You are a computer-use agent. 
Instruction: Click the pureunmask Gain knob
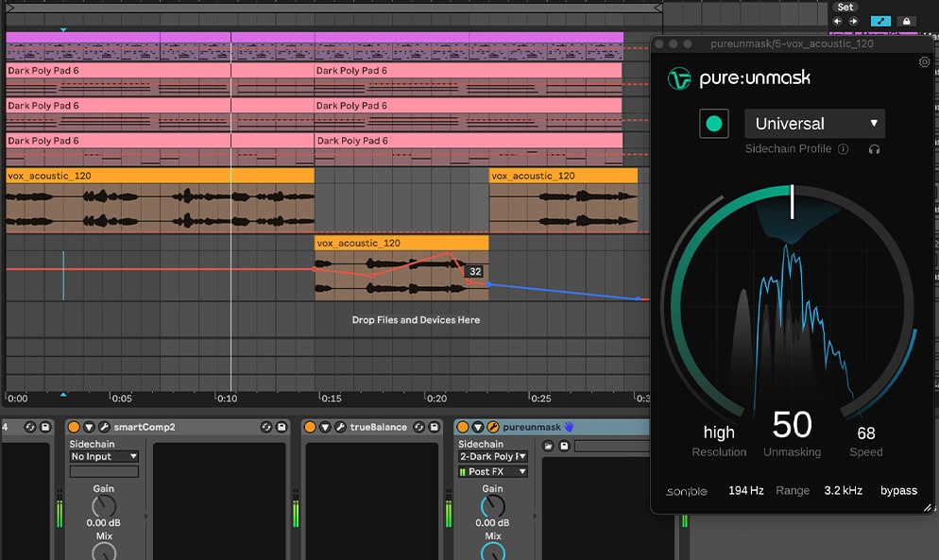pos(492,507)
